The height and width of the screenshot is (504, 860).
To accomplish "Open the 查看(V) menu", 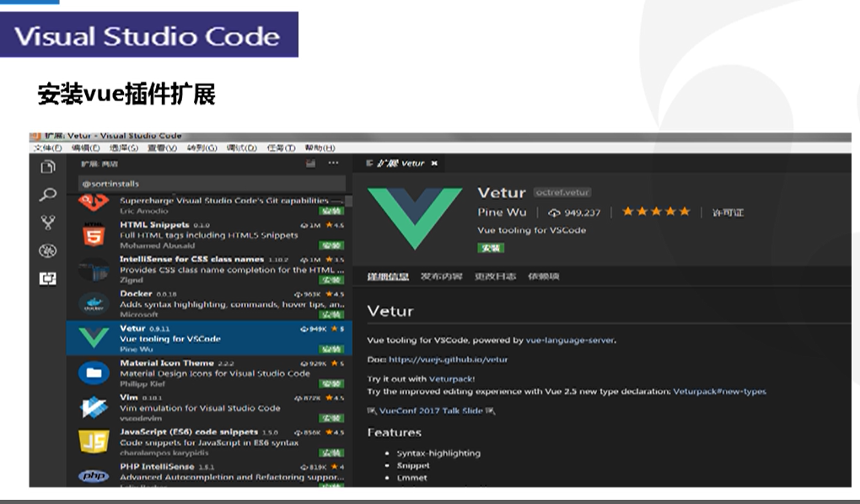I will pyautogui.click(x=162, y=148).
